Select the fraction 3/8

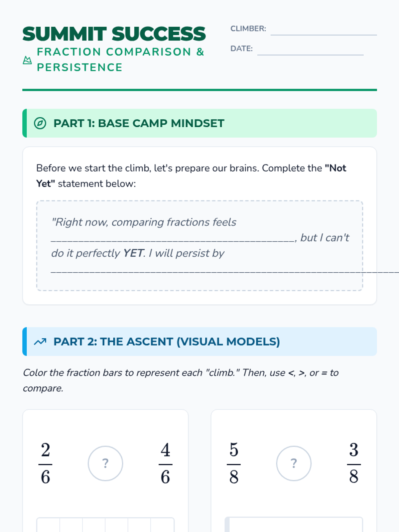(x=354, y=463)
